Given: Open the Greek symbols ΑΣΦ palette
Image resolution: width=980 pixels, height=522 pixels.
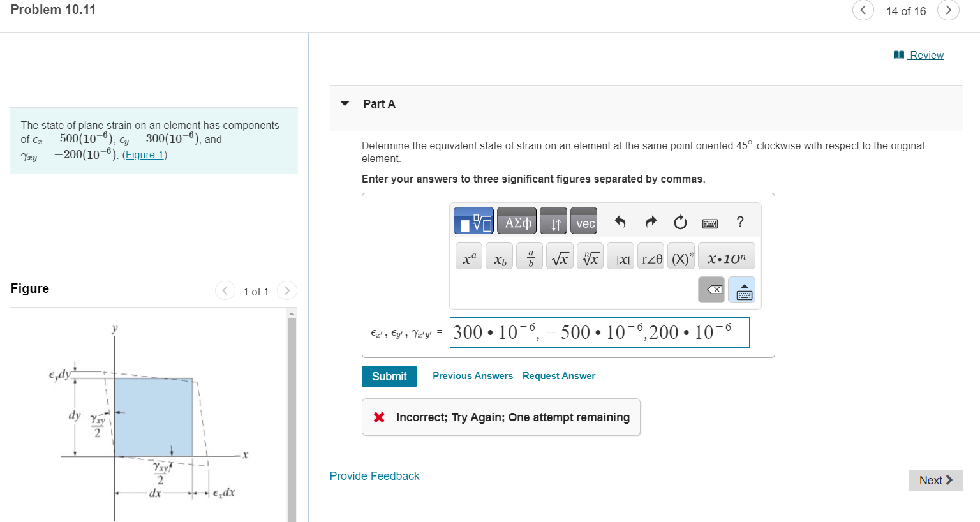Looking at the screenshot, I should pyautogui.click(x=517, y=221).
